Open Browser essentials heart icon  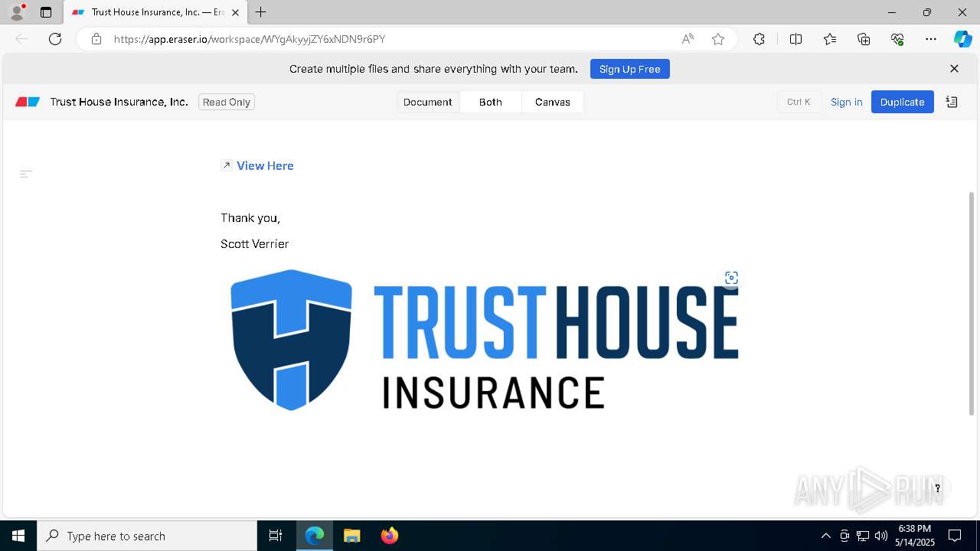click(897, 39)
